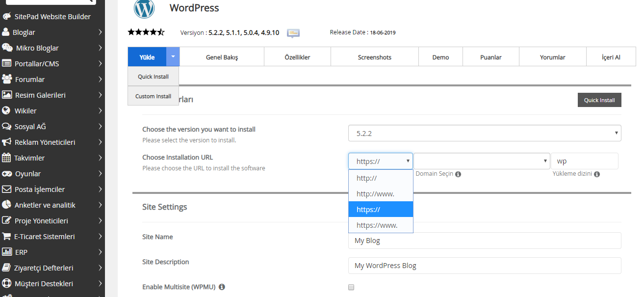
Task: Expand the Portallar/CMS sidebar category
Action: (x=100, y=64)
